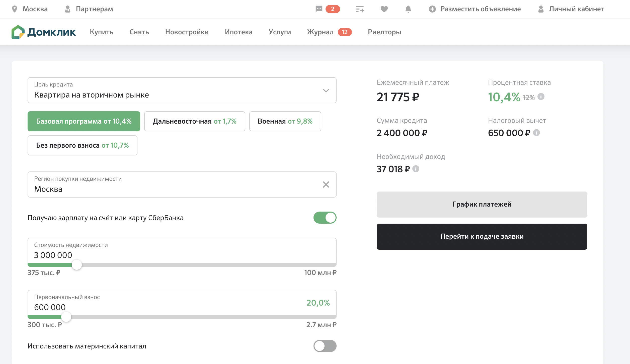
Task: Open the Ипотека menu item
Action: click(x=239, y=32)
